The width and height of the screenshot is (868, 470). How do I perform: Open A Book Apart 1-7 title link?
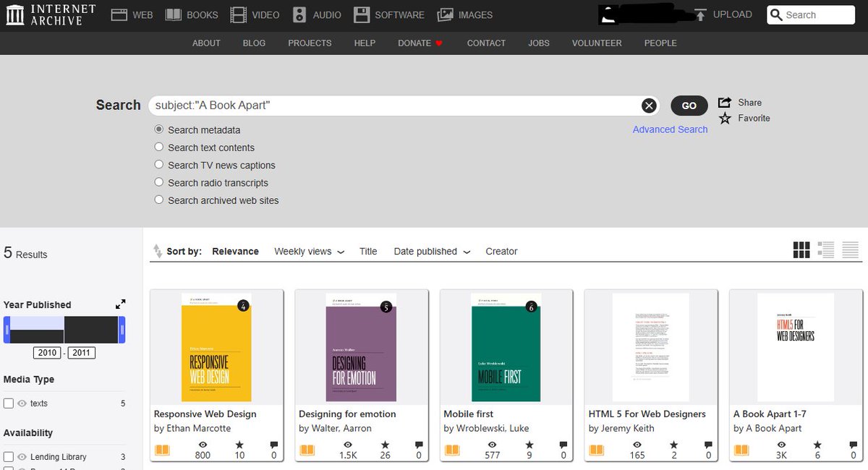(770, 414)
